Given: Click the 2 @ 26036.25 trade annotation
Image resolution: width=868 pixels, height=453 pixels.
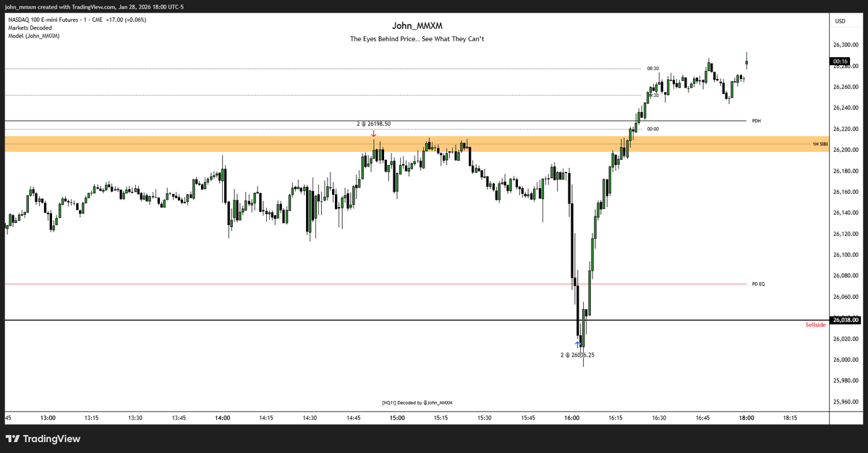Looking at the screenshot, I should coord(576,355).
